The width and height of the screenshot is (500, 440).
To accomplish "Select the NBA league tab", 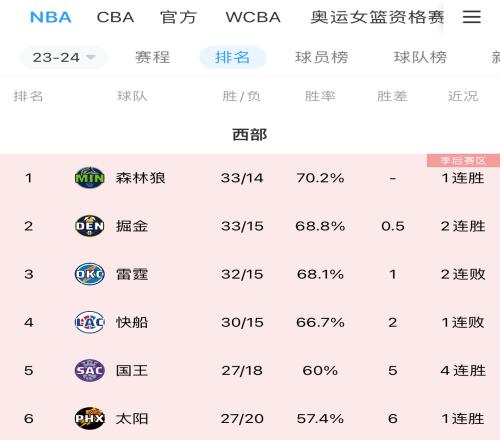I will 51,17.
